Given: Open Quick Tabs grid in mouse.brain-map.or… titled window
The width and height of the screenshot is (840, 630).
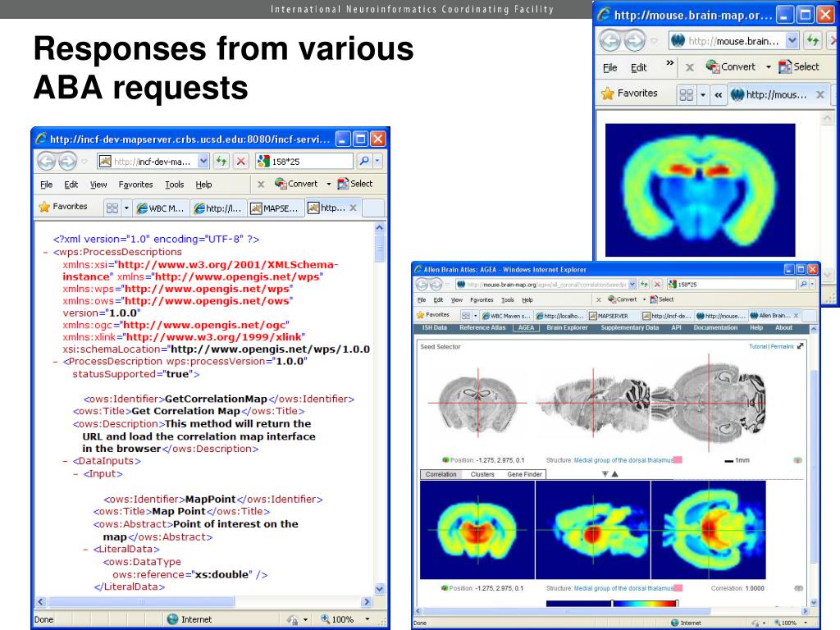Looking at the screenshot, I should point(687,95).
